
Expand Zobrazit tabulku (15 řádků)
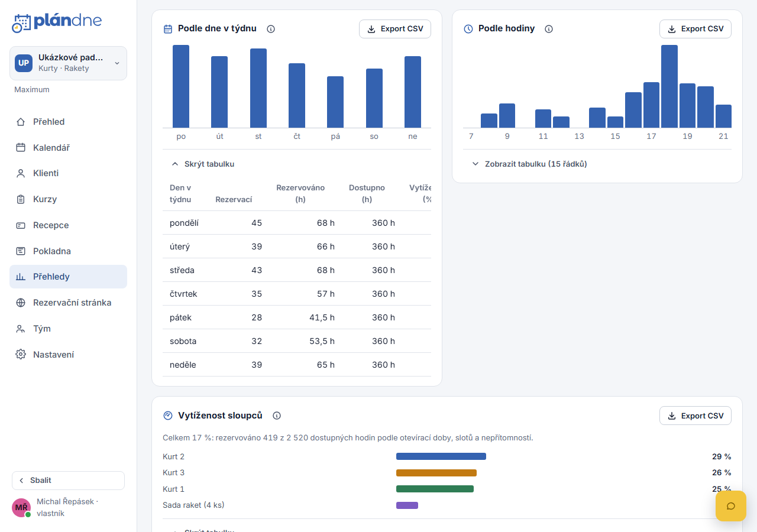click(x=530, y=164)
